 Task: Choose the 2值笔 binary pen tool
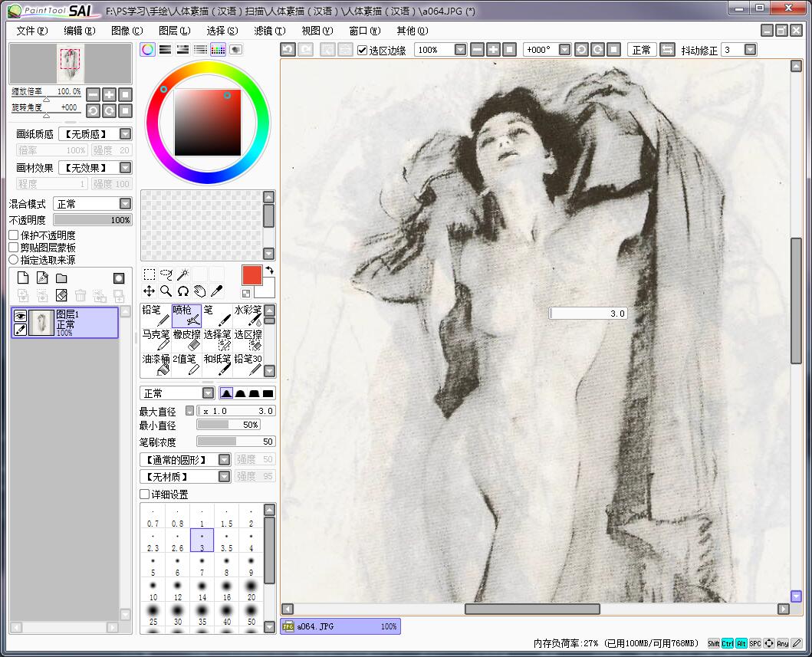pos(186,364)
